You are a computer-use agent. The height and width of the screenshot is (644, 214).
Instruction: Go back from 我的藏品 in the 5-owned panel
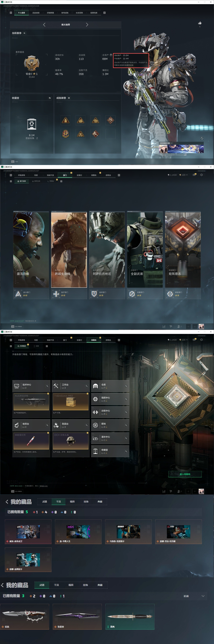(7, 501)
